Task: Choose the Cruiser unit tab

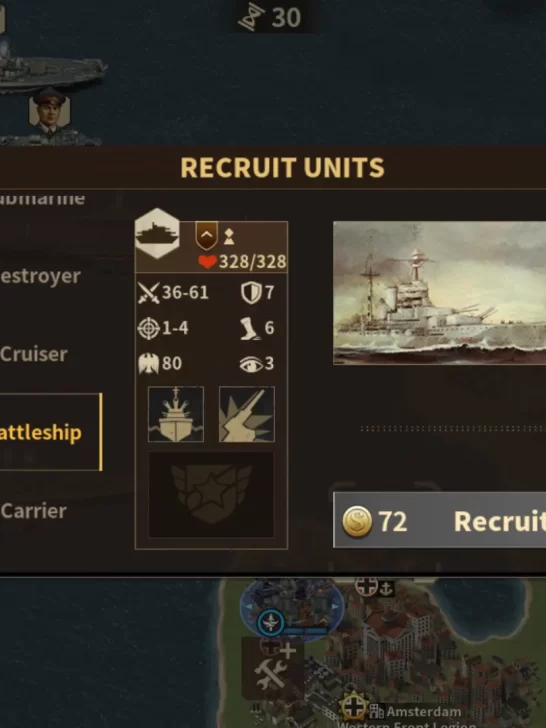Action: click(x=34, y=354)
